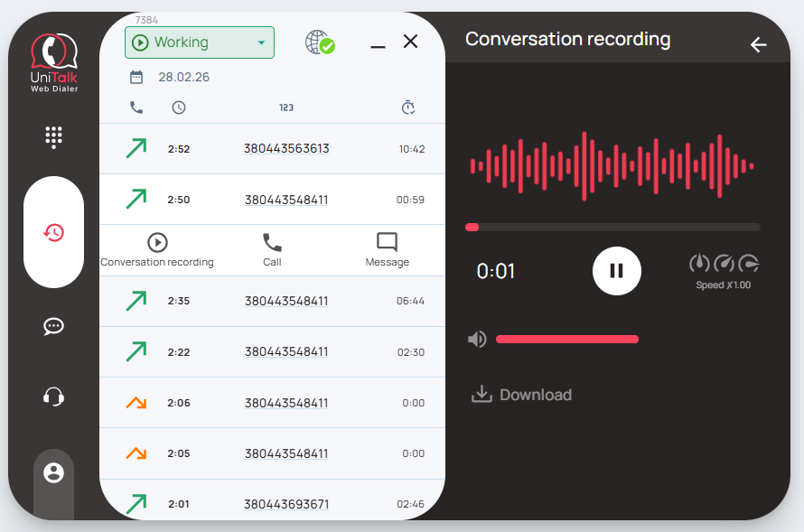Image resolution: width=804 pixels, height=532 pixels.
Task: Select the fastest playback speed gauge
Action: tap(749, 264)
